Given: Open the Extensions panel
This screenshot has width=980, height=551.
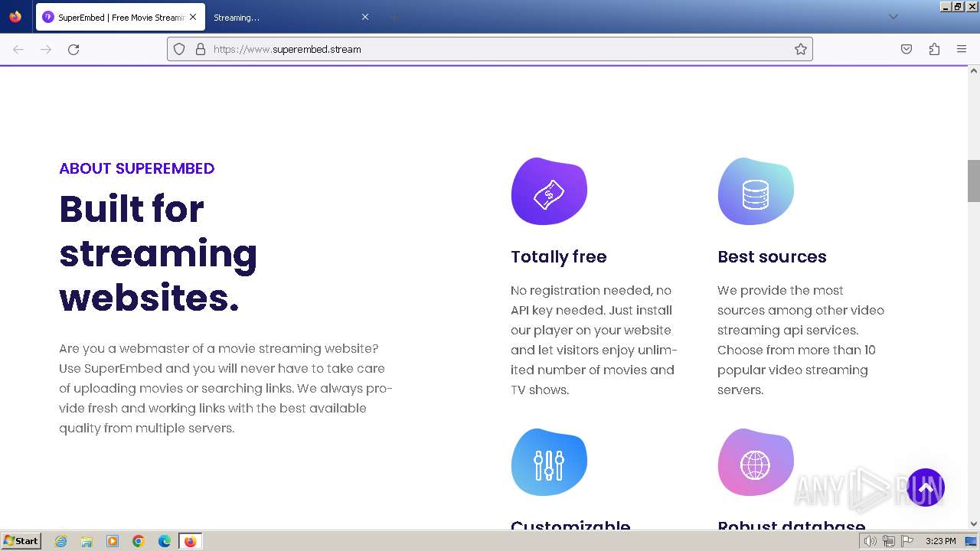Looking at the screenshot, I should (934, 49).
